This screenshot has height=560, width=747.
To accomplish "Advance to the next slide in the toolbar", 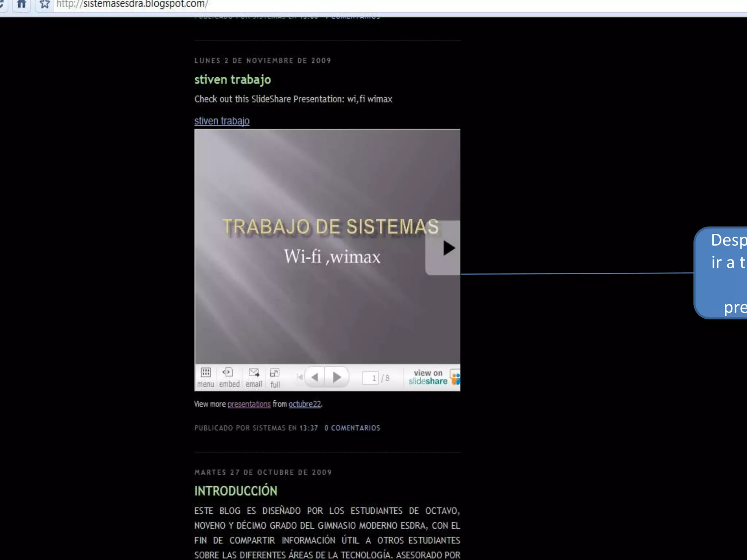I will coord(337,377).
